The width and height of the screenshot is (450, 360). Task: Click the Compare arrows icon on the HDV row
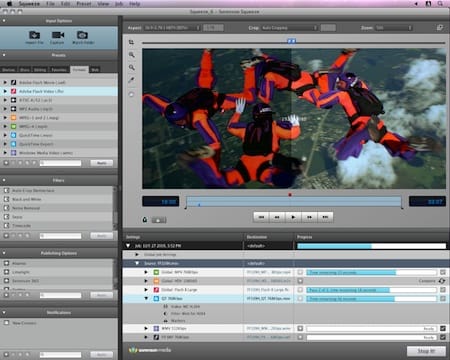(442, 281)
